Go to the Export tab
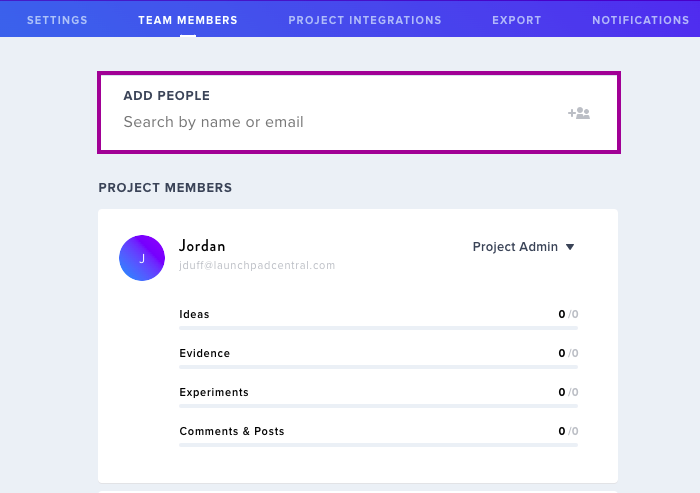This screenshot has height=493, width=700. (517, 20)
